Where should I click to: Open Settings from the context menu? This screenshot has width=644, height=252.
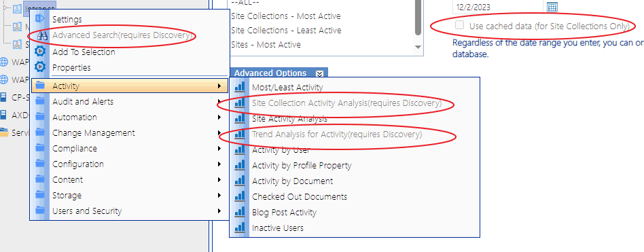click(x=67, y=19)
